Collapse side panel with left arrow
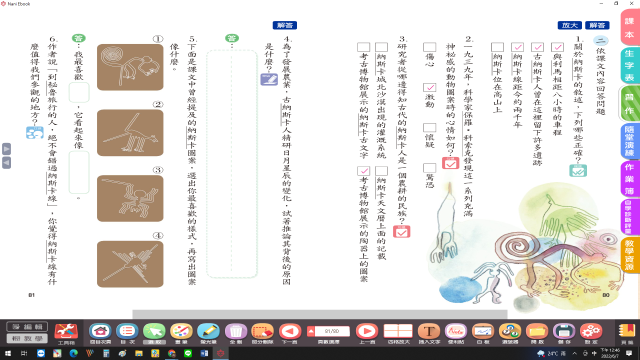Image resolution: width=640 pixels, height=360 pixels. 7,163
